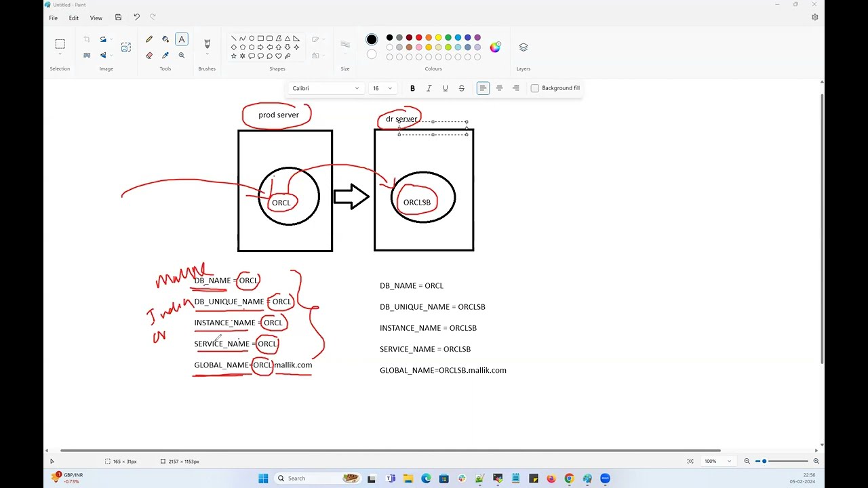Image resolution: width=868 pixels, height=488 pixels.
Task: Select the Text tool
Action: coord(182,39)
